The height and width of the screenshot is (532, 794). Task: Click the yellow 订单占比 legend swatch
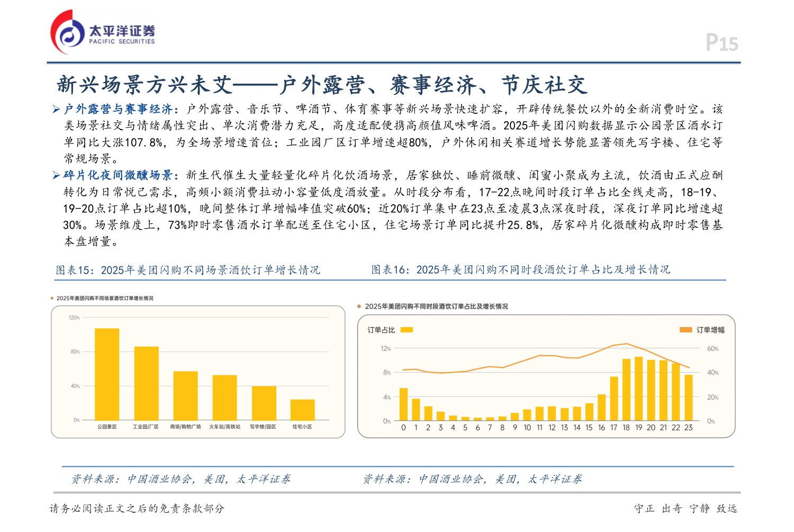point(407,330)
